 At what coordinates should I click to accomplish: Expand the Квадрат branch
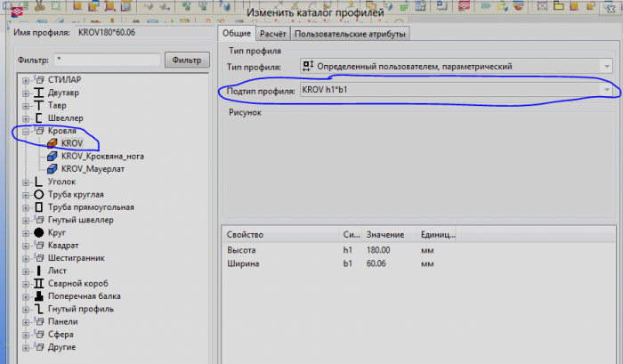point(26,246)
